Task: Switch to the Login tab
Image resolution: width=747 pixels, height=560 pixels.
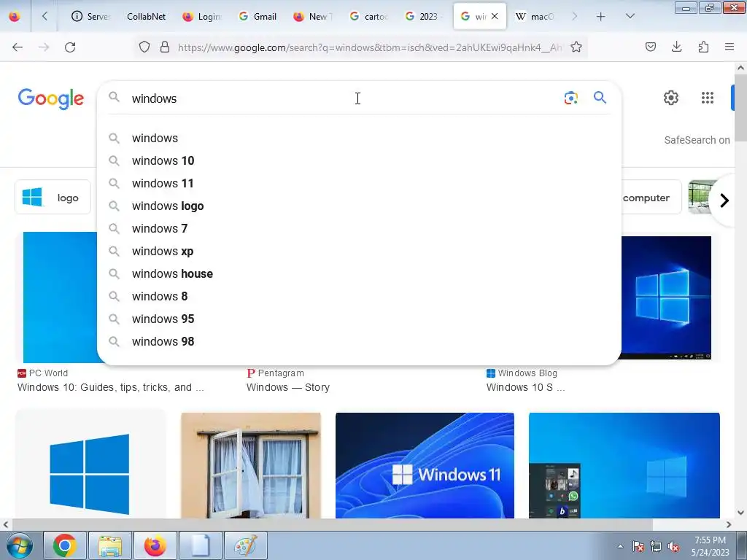Action: 203,17
